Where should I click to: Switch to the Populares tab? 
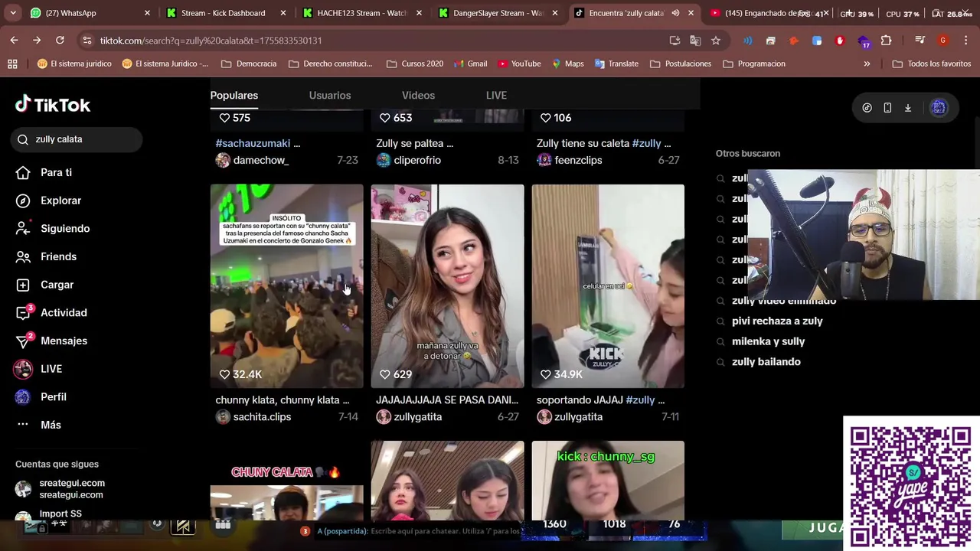(234, 95)
